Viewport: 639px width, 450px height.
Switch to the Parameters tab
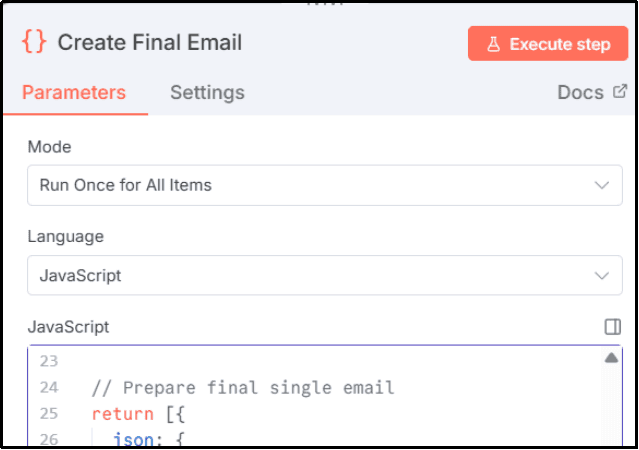coord(74,93)
